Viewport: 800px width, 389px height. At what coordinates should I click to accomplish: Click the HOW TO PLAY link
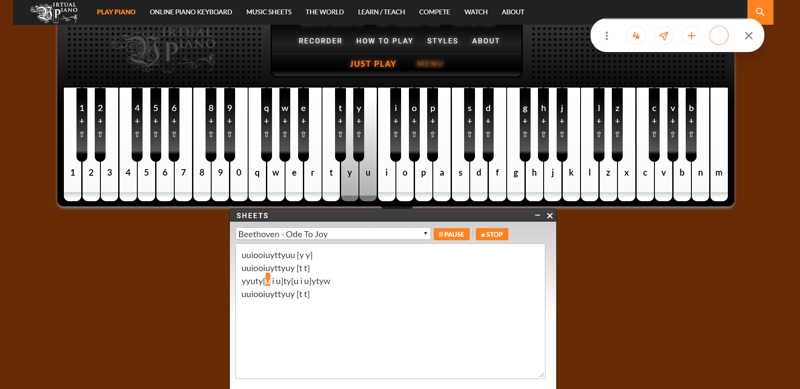tap(385, 41)
